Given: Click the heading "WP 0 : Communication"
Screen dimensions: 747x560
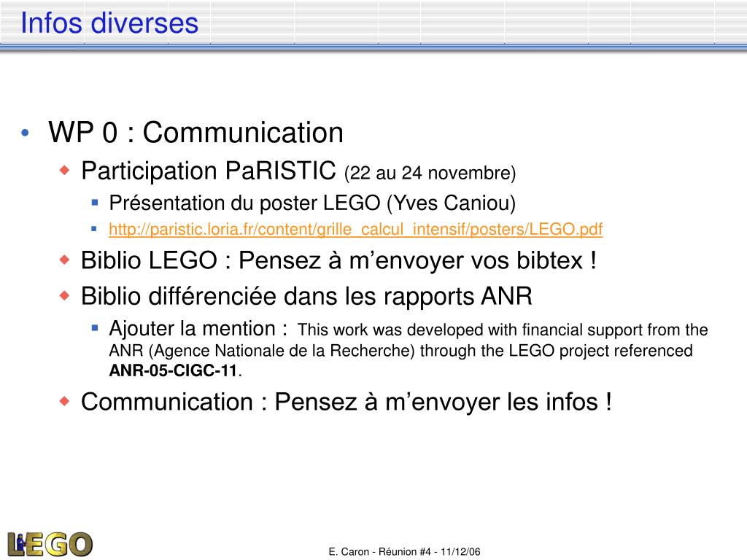Looking at the screenshot, I should point(196,132).
